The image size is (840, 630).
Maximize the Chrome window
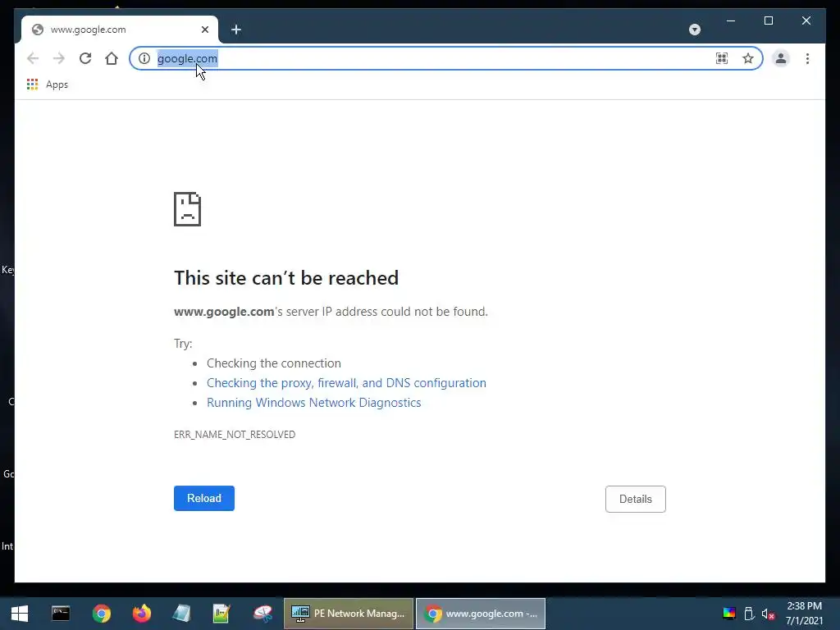(768, 21)
